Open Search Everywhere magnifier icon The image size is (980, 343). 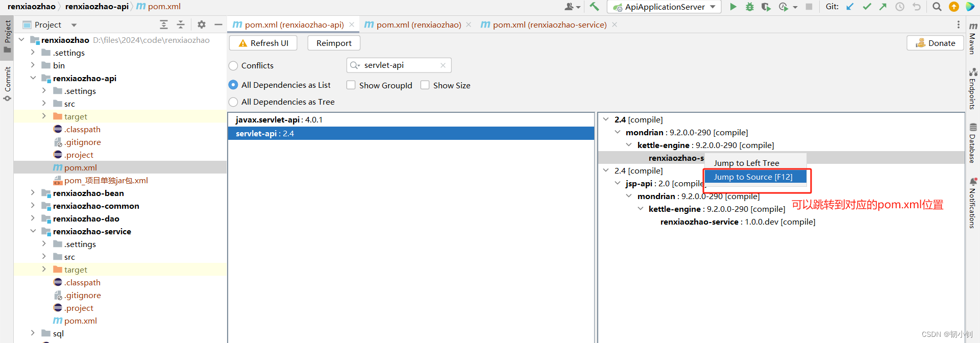937,7
